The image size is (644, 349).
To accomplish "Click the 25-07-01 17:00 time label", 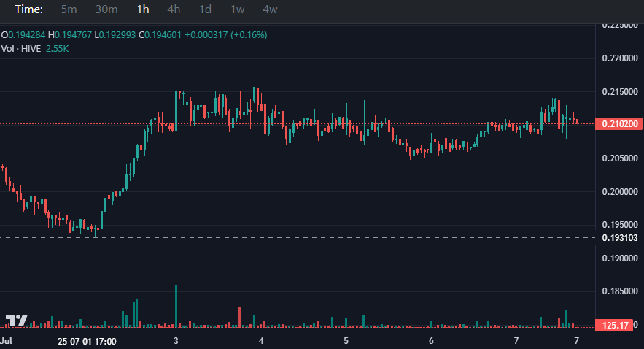I will (x=87, y=342).
